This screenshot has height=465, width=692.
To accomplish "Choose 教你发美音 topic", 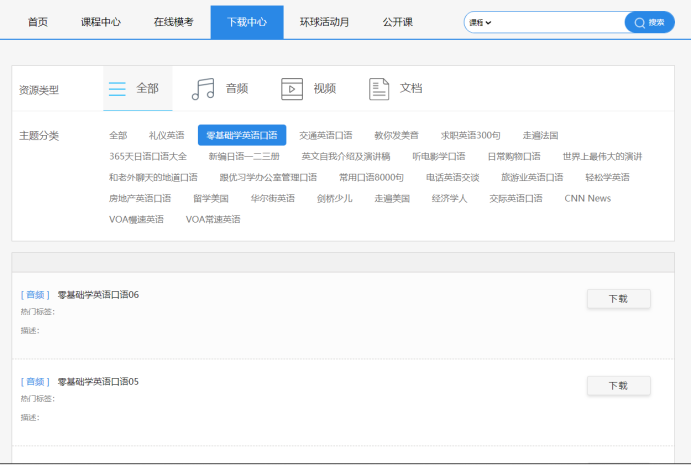I will coord(396,135).
